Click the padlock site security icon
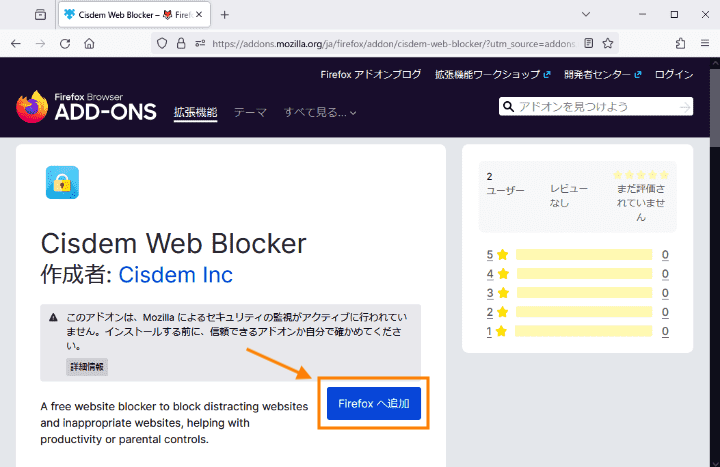The image size is (720, 467). 181,44
